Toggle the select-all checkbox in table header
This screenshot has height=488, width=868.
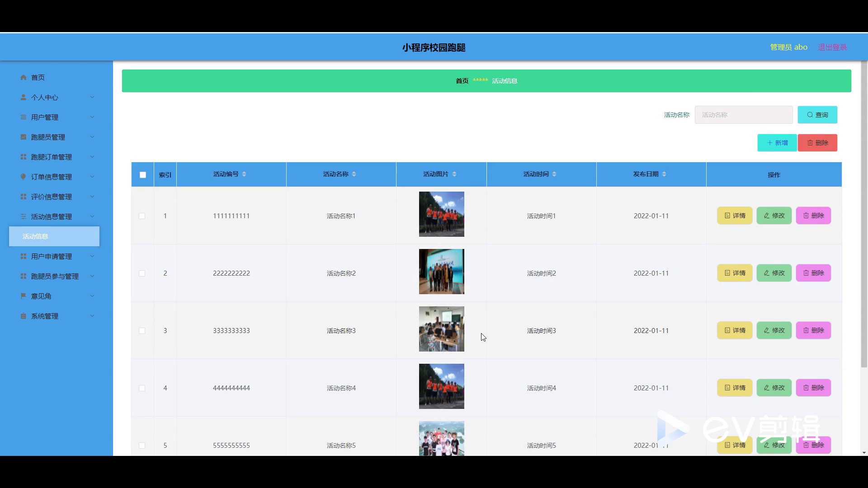143,175
